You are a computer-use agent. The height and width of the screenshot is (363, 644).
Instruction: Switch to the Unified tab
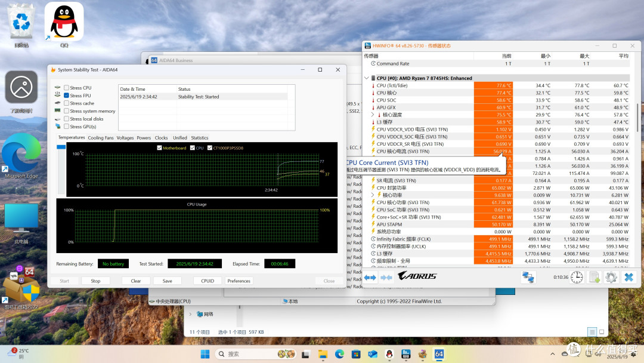point(180,138)
